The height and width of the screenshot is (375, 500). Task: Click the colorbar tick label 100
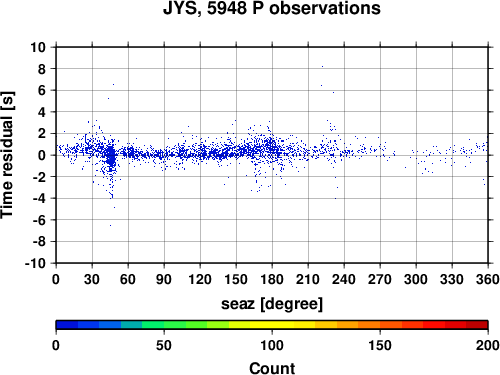pos(272,345)
